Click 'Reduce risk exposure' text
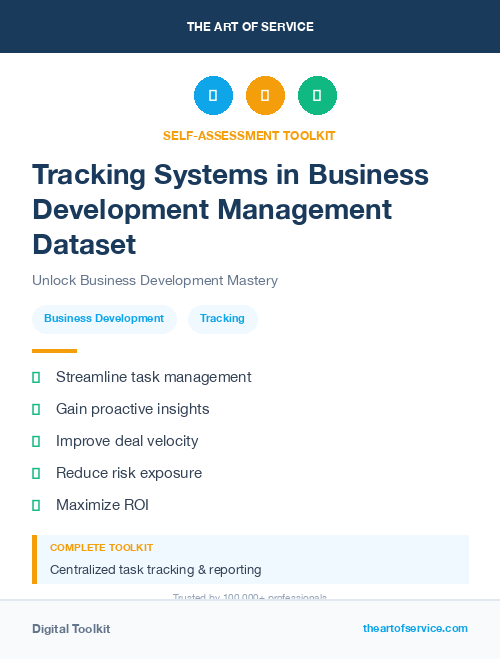This screenshot has width=500, height=659. 129,473
